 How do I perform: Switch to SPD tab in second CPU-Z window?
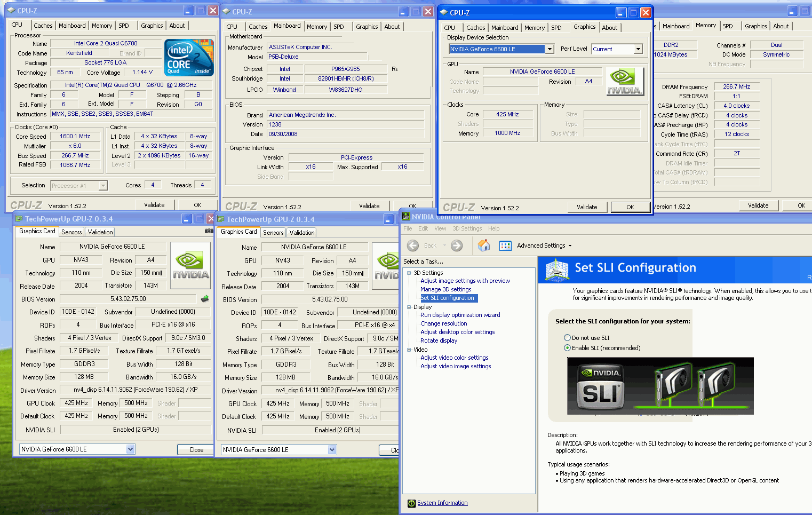click(x=339, y=27)
